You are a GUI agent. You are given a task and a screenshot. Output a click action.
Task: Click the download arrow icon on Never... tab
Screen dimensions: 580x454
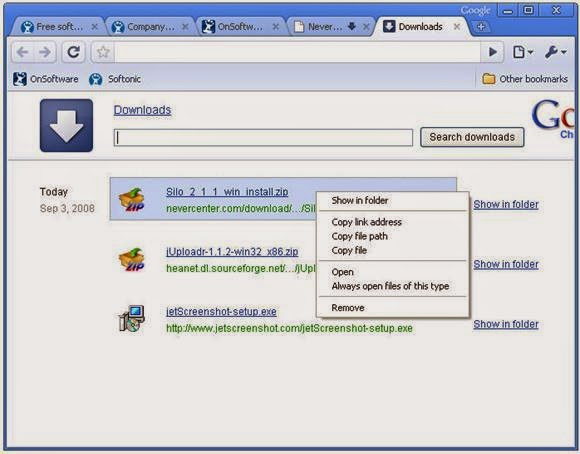pos(352,26)
